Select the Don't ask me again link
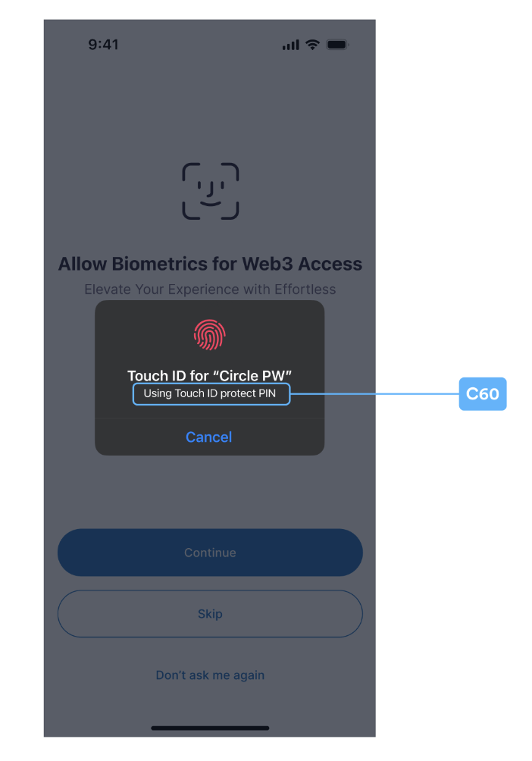 210,675
